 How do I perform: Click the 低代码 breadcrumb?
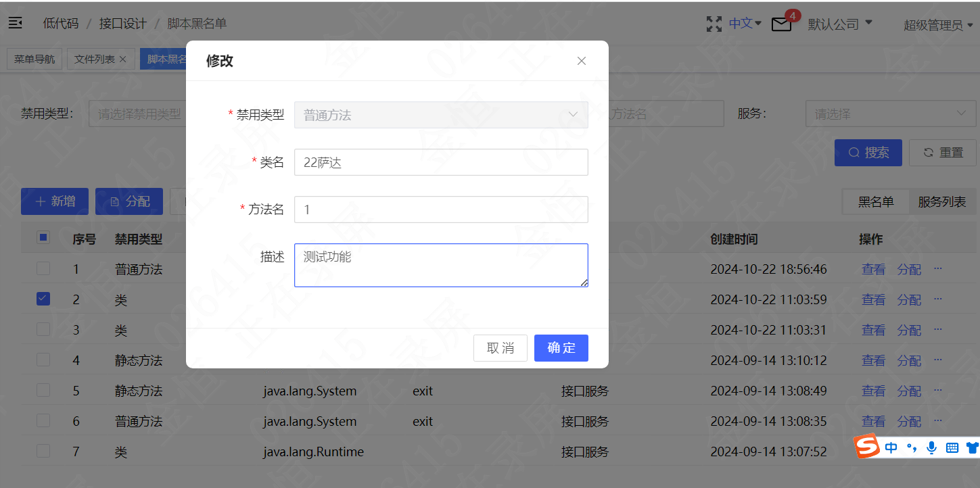pyautogui.click(x=61, y=24)
